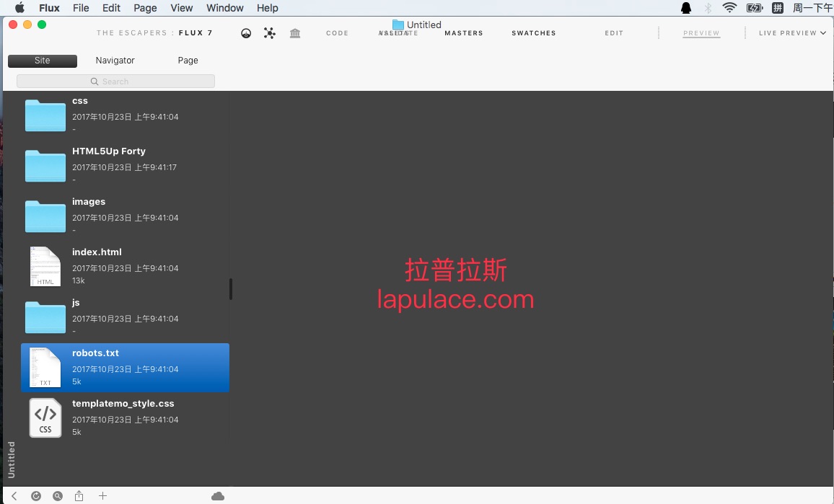Open the Help menu
This screenshot has height=504, width=834.
pos(268,8)
